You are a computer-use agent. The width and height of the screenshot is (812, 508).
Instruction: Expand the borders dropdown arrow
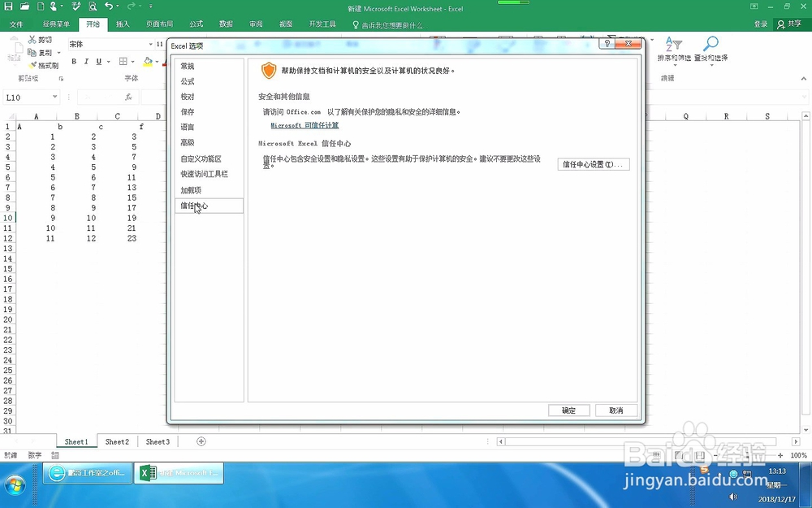pos(132,62)
